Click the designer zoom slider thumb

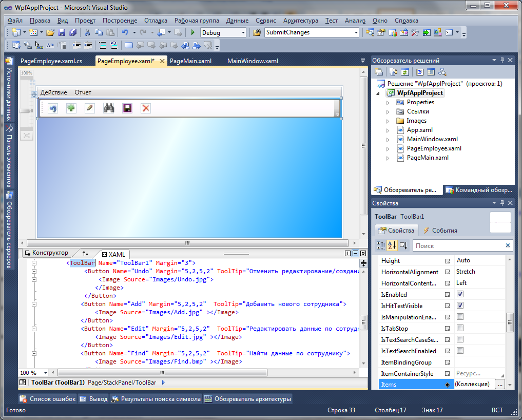pos(26,110)
